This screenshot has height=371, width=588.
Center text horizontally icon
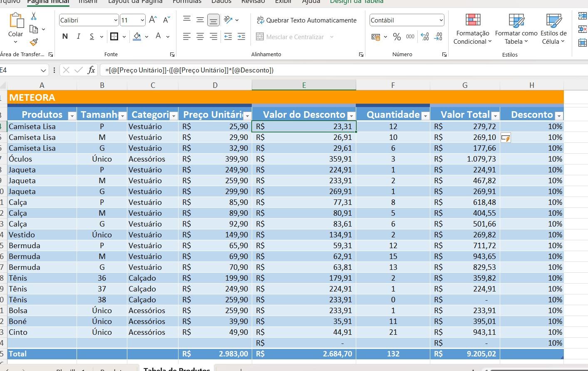[x=200, y=37]
